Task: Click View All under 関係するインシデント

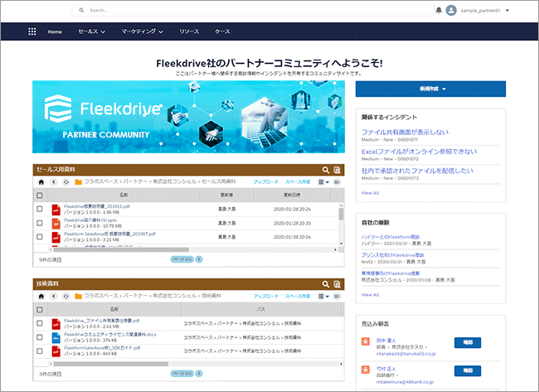Action: tap(370, 193)
